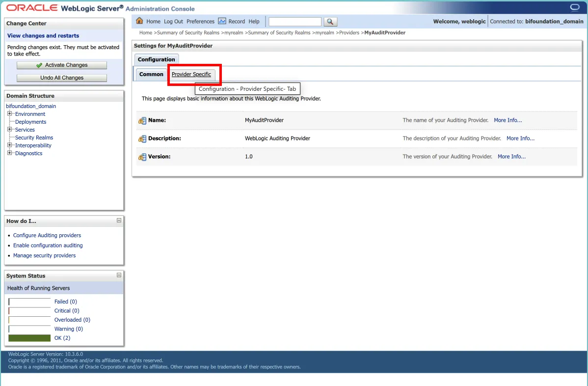Select Diagnostics in the domain tree
Image resolution: width=588 pixels, height=386 pixels.
pyautogui.click(x=28, y=153)
